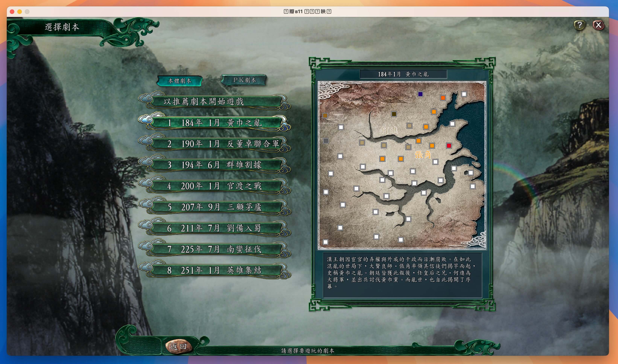Click the 張角 faction label on map
Viewport: 618px width, 364px height.
tap(423, 155)
